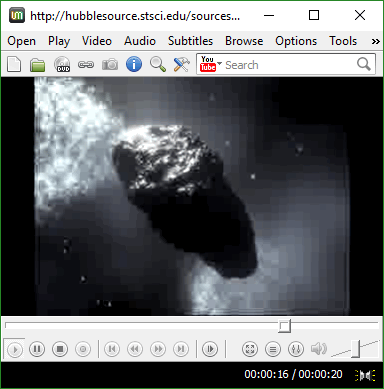Screen dimensions: 384x389
Task: Click the volume slider handle
Action: coord(356,349)
